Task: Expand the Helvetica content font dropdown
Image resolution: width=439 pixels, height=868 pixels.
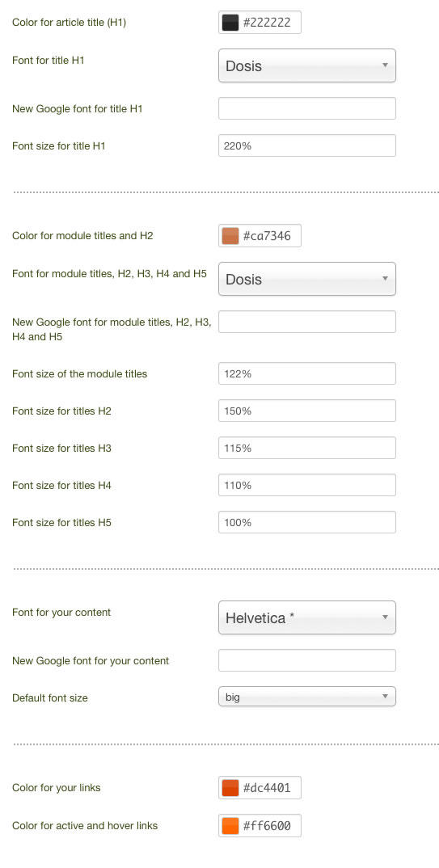Action: tap(307, 617)
